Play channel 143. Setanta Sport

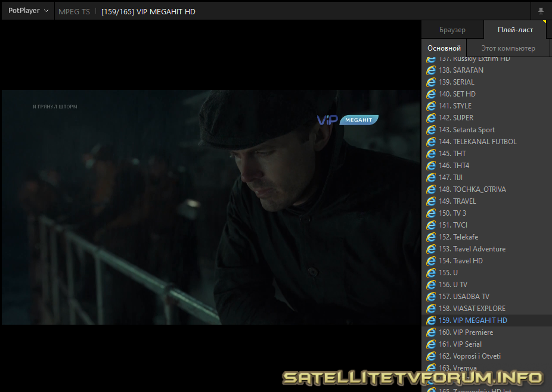486,130
